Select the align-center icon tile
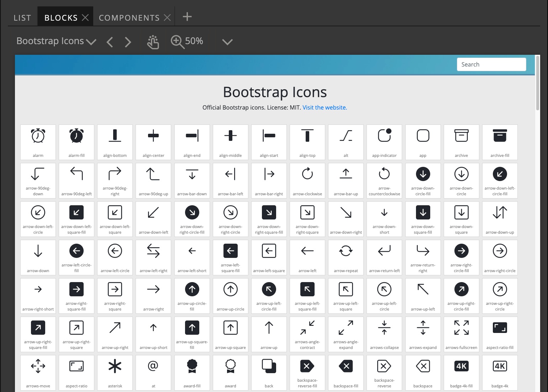The height and width of the screenshot is (392, 548). (x=153, y=142)
